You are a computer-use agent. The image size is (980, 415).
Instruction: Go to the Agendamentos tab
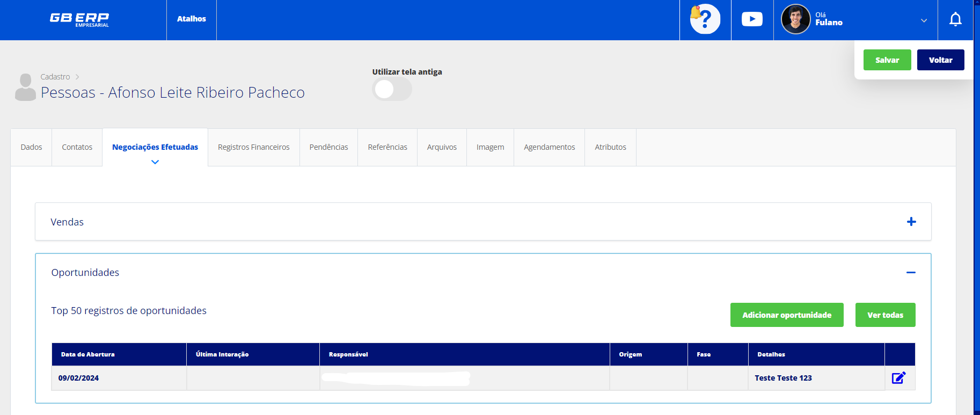(549, 147)
